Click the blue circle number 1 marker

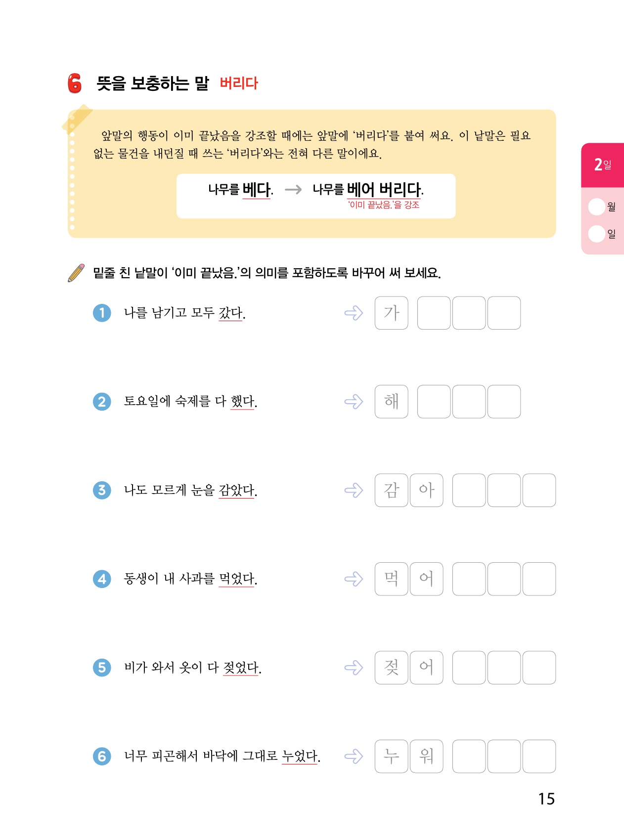[102, 313]
